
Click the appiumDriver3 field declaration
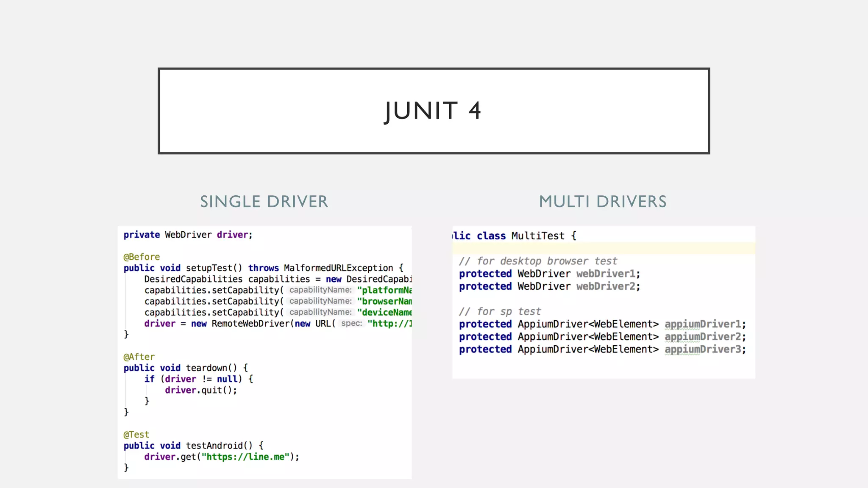pyautogui.click(x=602, y=349)
